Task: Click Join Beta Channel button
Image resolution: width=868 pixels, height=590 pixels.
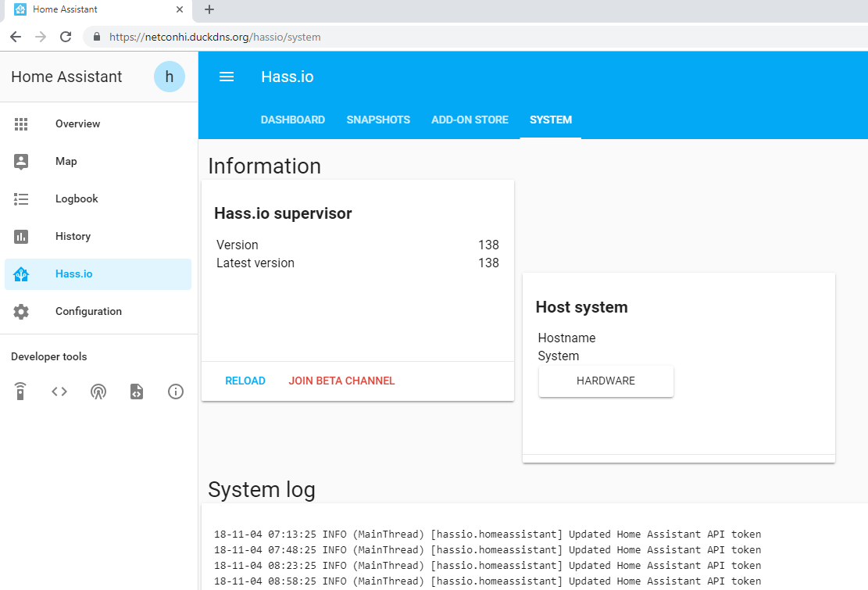Action: coord(341,381)
